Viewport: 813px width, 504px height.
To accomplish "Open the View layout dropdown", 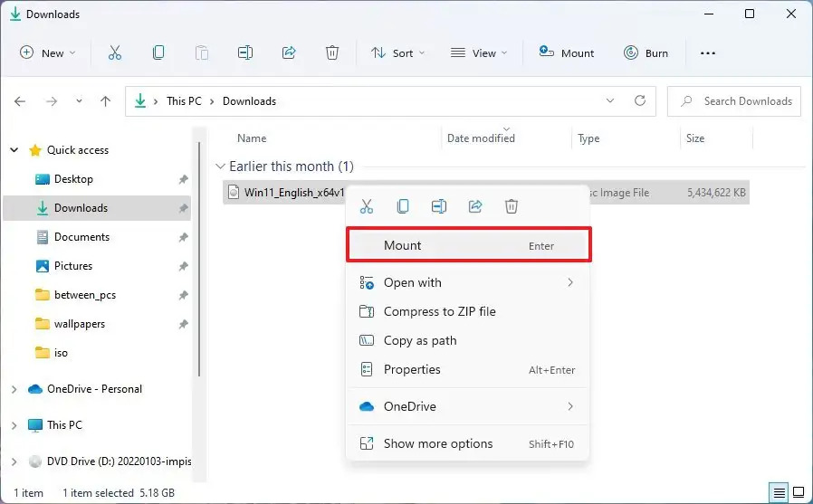I will point(479,52).
